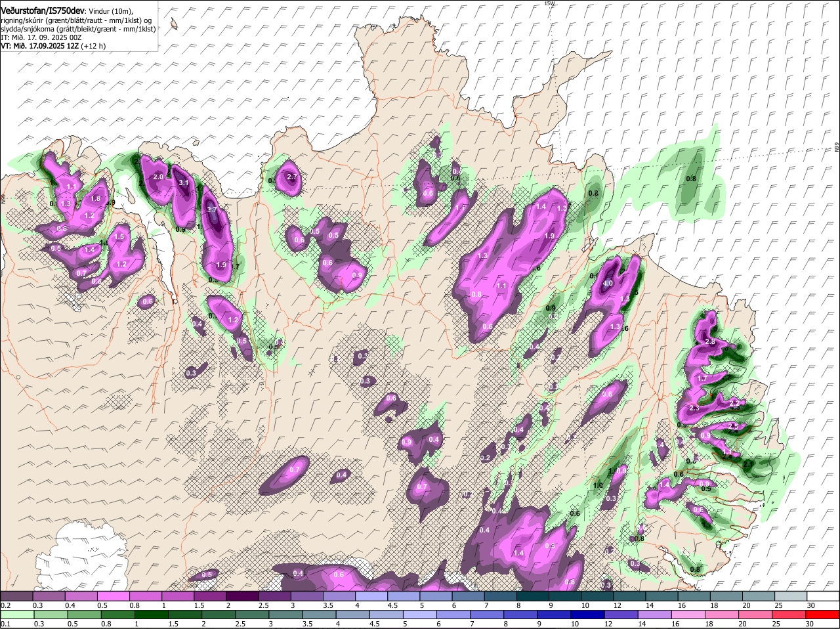Image resolution: width=840 pixels, height=629 pixels.
Task: Pick the darkest green swatch labelled 1
Action: point(152,615)
